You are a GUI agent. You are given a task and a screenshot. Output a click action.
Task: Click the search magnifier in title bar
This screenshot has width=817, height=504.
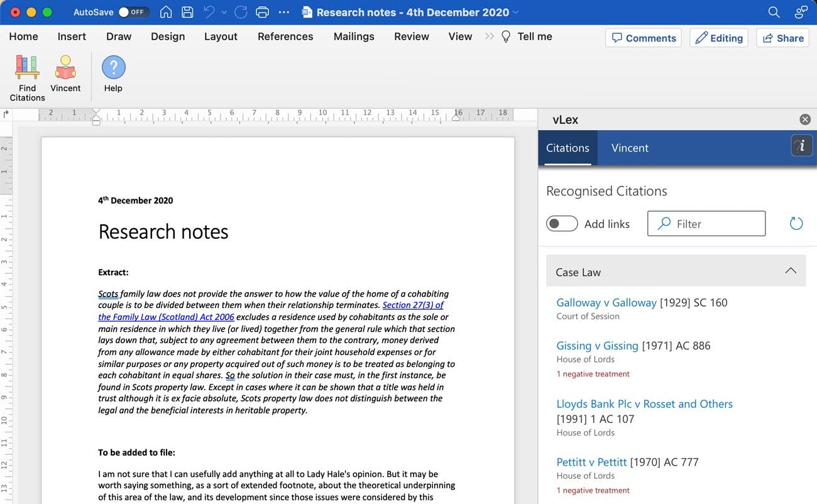tap(774, 12)
